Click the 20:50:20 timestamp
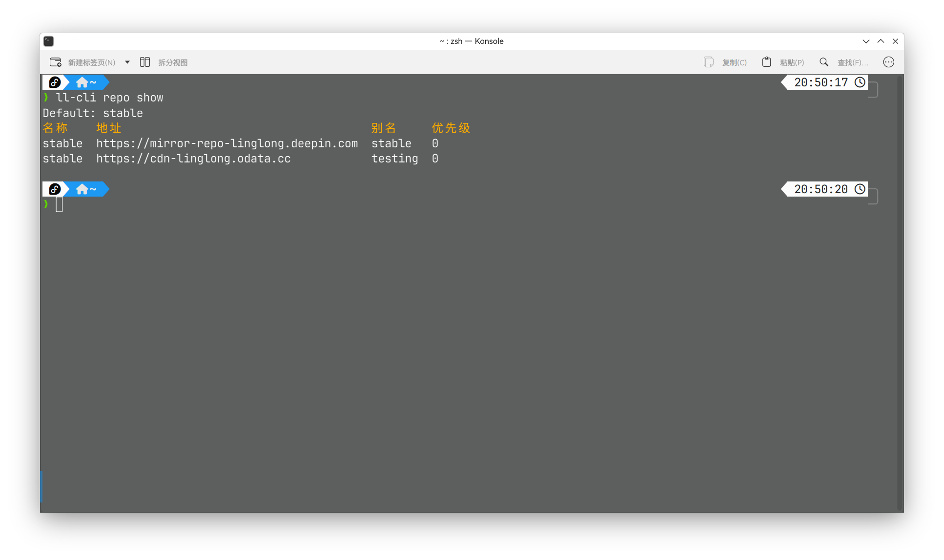Image resolution: width=944 pixels, height=560 pixels. click(x=821, y=189)
